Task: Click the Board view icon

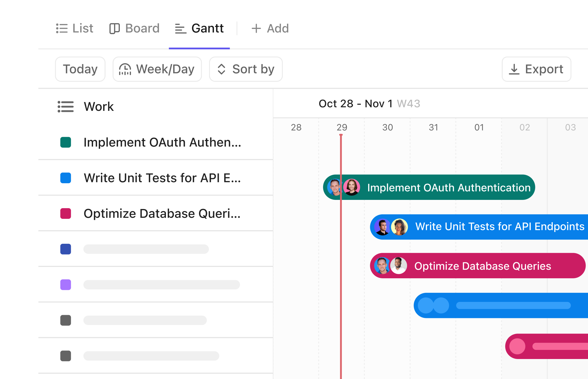Action: click(x=114, y=29)
